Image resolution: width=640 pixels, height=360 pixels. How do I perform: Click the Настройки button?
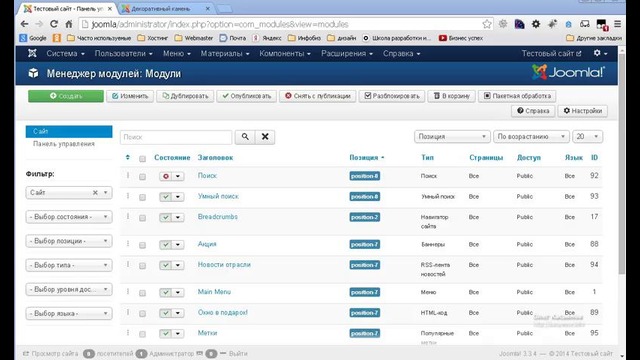coord(582,111)
